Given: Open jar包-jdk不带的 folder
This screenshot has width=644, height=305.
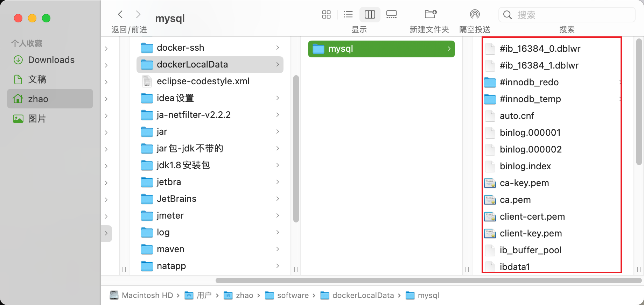Looking at the screenshot, I should click(210, 148).
